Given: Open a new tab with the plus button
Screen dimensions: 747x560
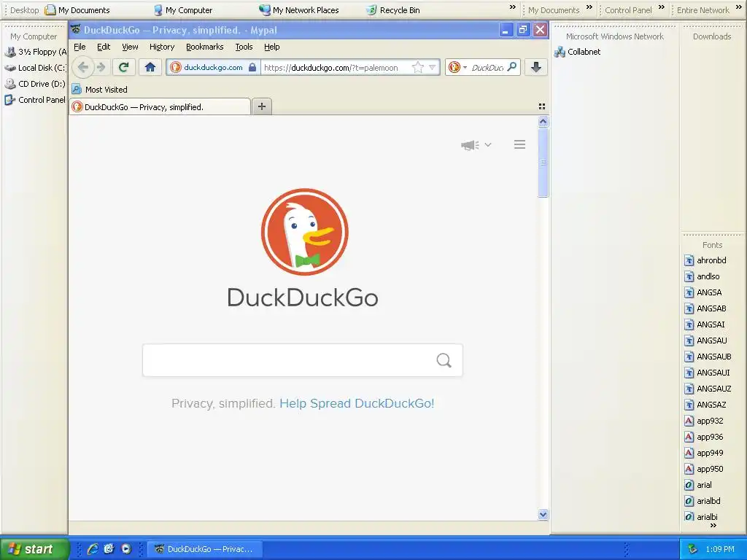Looking at the screenshot, I should [x=262, y=106].
